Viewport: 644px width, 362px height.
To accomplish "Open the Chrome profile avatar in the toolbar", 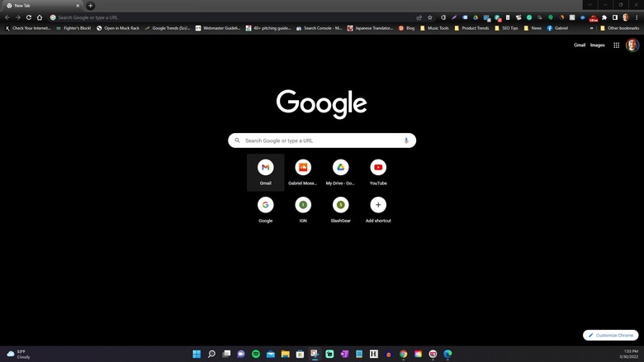I will click(626, 17).
